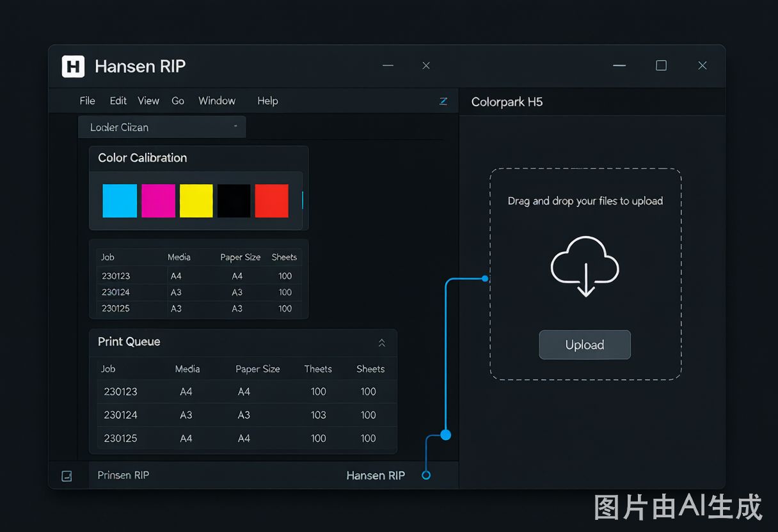Click the Color Calibration panel title
778x532 pixels.
coord(142,158)
